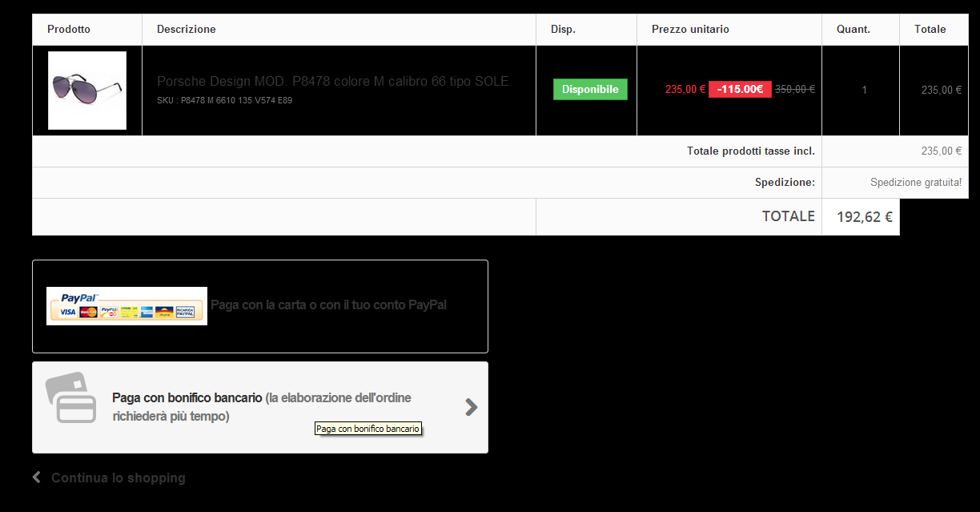Click the Prezzo unitario column header
Screen dimensions: 980x512
point(690,30)
